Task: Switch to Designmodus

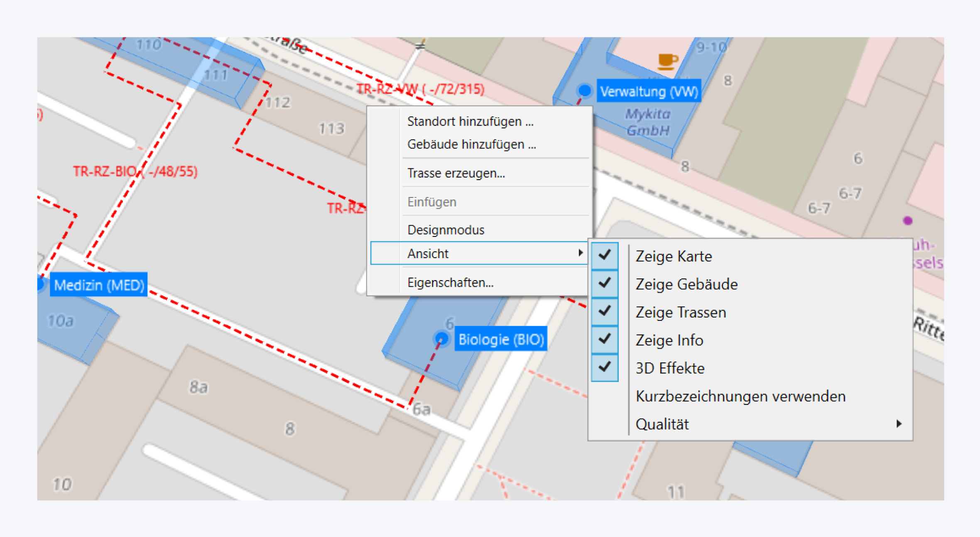Action: point(446,230)
